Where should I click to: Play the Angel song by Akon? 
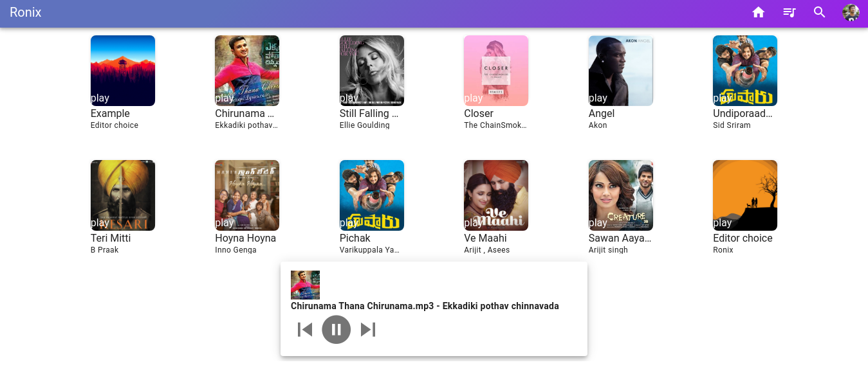pos(620,70)
